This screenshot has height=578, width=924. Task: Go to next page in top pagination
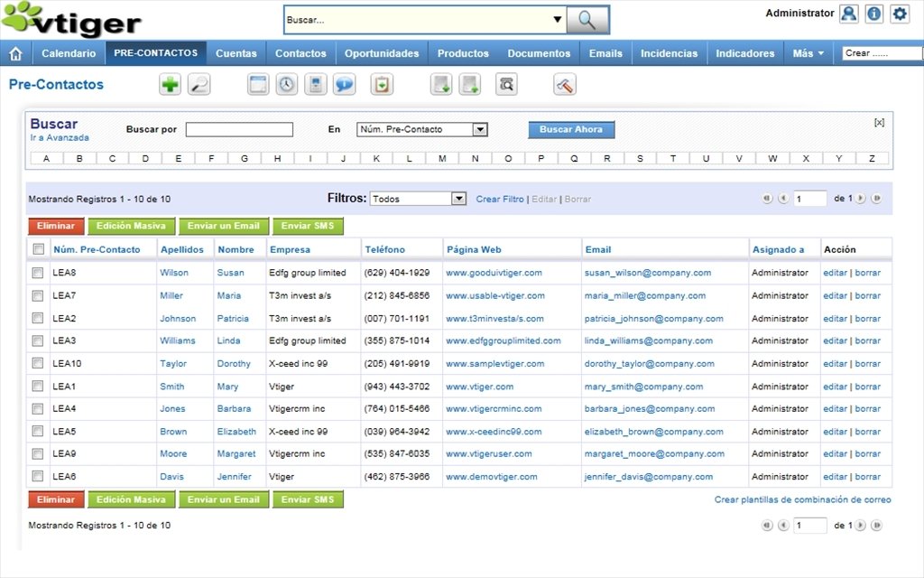point(860,199)
